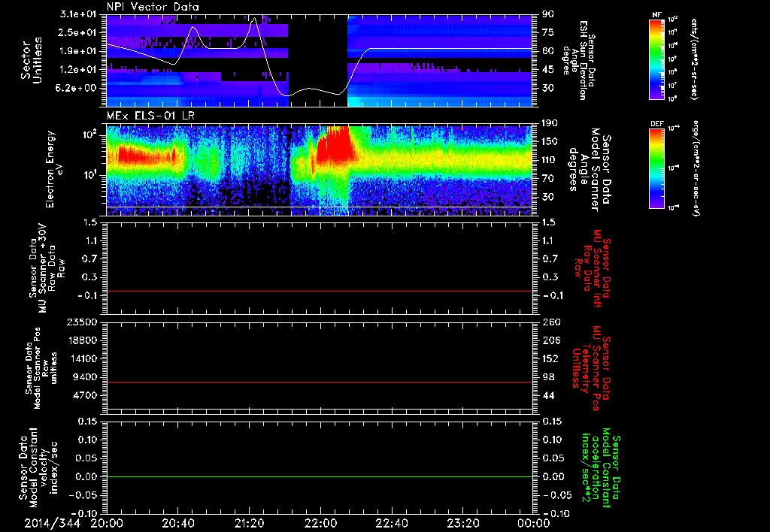Image resolution: width=770 pixels, height=532 pixels.
Task: Click the 1.2e+01 sector tick value
Action: (78, 70)
